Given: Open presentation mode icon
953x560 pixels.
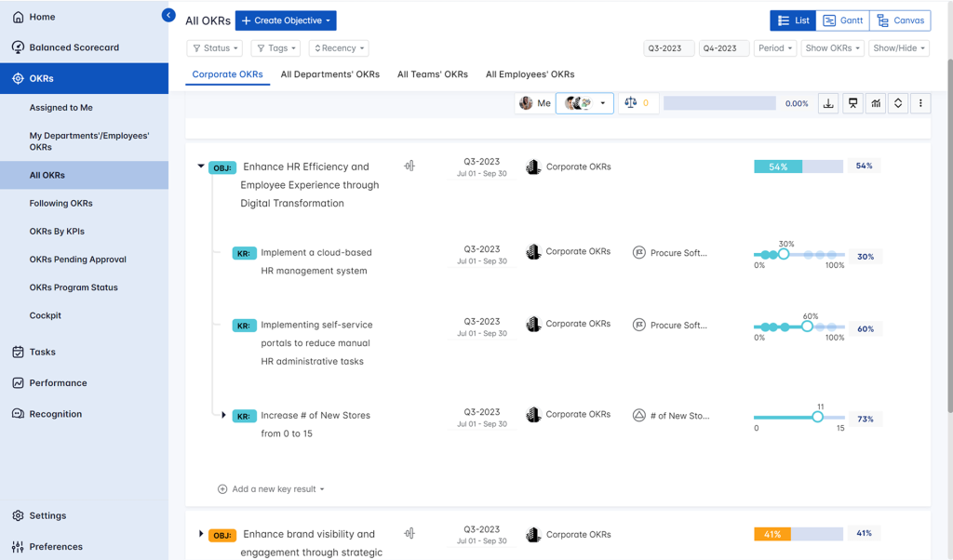Looking at the screenshot, I should 852,103.
